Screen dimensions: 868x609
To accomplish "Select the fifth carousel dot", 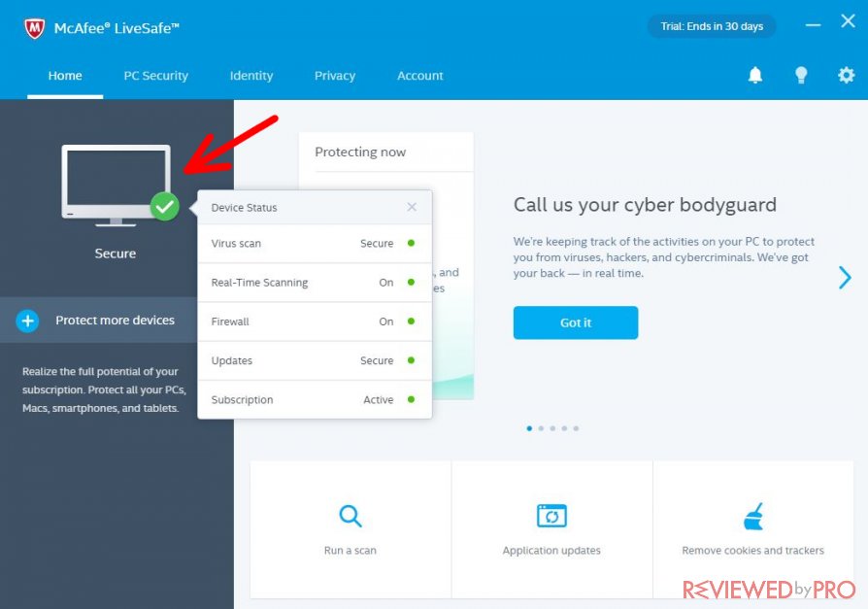I will (x=576, y=428).
